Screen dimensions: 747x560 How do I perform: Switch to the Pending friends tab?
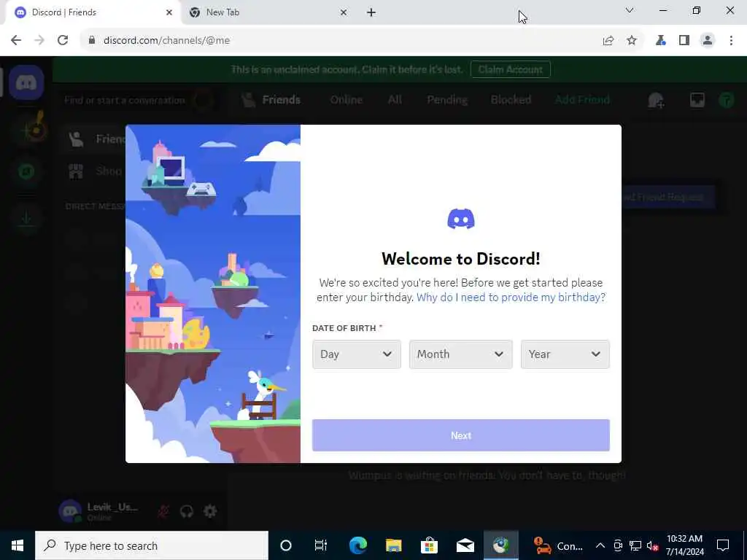pyautogui.click(x=447, y=99)
